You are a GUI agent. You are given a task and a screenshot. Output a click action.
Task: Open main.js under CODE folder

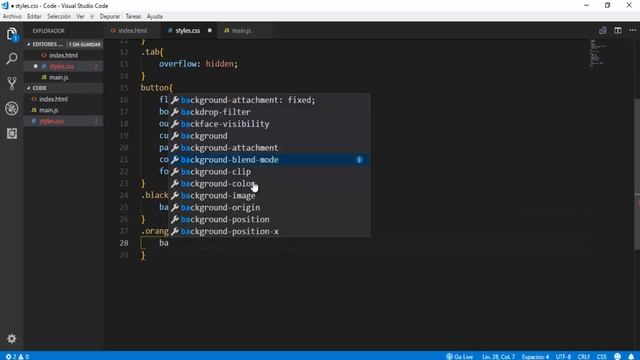pyautogui.click(x=63, y=110)
